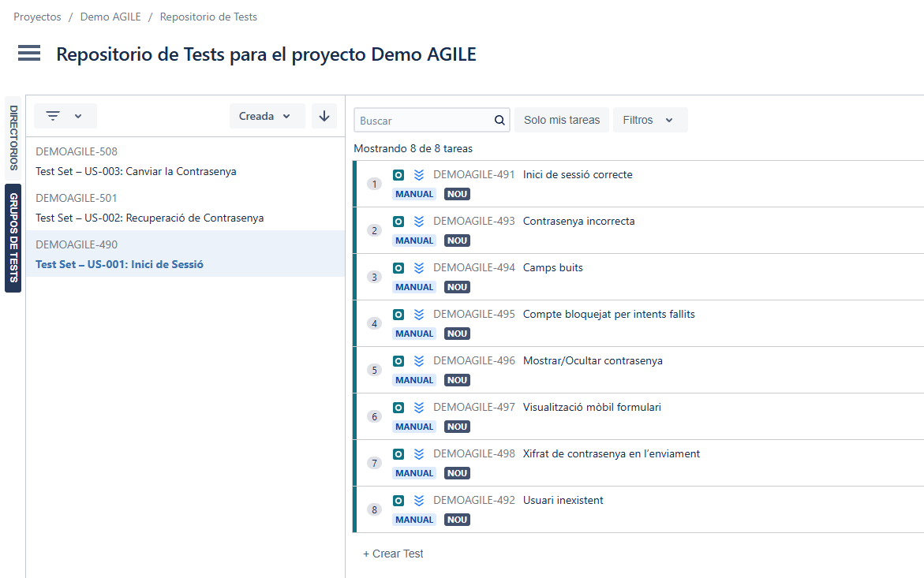Open test 'Camps buits'

pyautogui.click(x=553, y=268)
